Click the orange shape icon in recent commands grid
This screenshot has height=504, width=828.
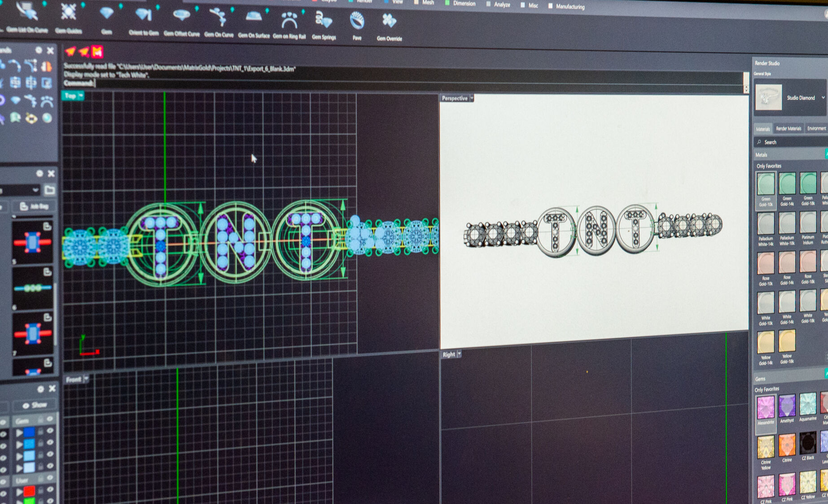(46, 67)
